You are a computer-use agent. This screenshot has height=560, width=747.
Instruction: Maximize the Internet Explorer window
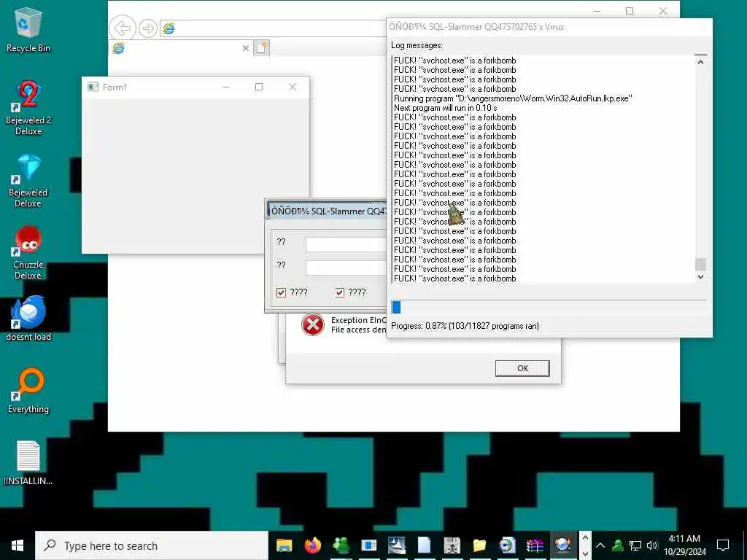coord(630,11)
